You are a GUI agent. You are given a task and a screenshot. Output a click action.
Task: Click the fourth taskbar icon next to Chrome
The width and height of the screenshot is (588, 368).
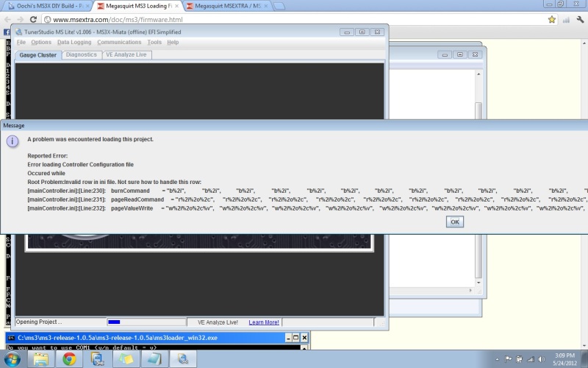[98, 359]
